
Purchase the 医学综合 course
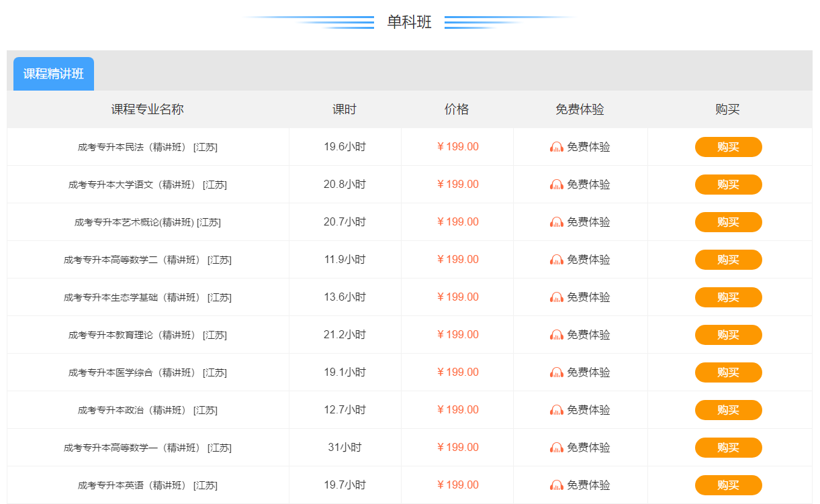coord(728,372)
